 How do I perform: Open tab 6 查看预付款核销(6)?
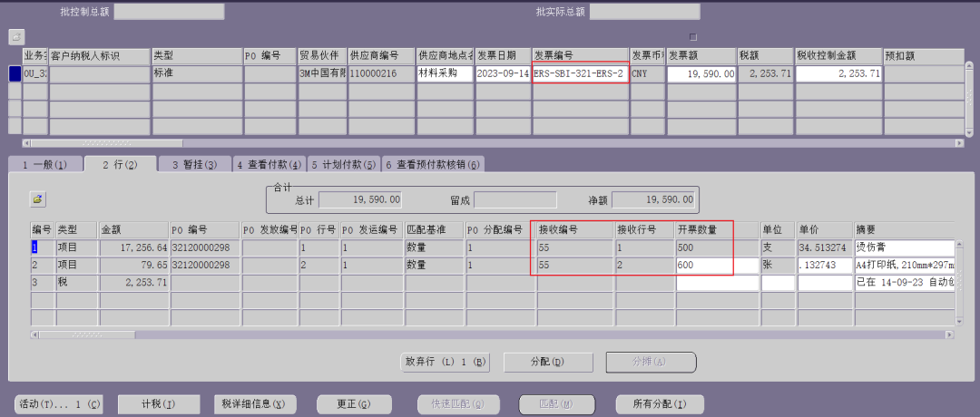tap(433, 165)
